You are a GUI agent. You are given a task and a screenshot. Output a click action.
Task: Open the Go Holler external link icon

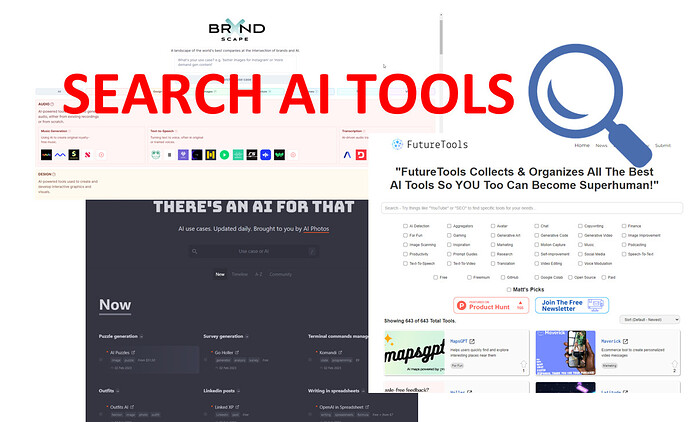(x=237, y=352)
